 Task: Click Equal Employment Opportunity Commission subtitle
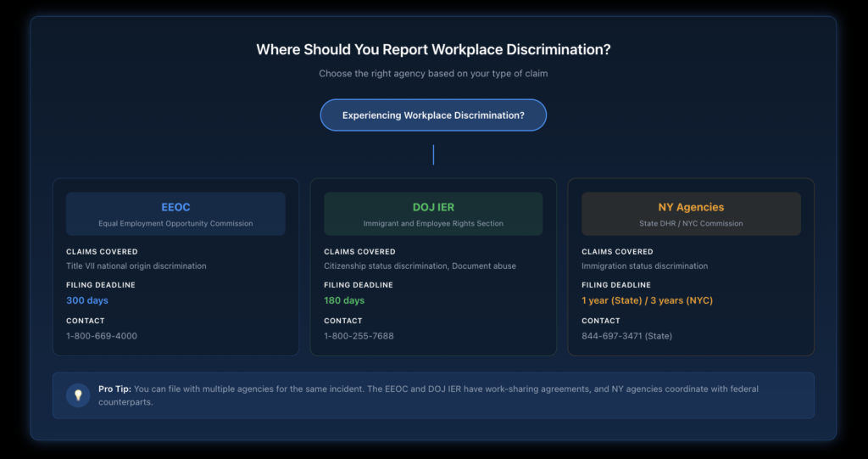point(175,223)
